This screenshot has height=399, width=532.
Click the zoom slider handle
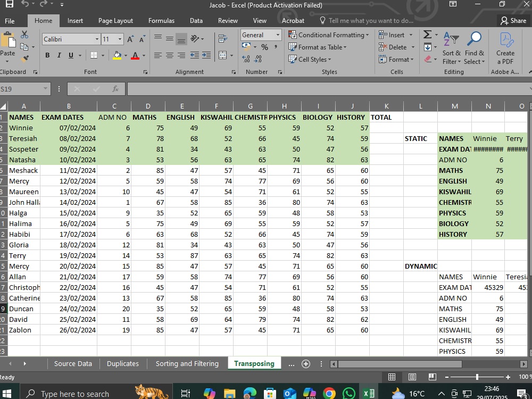(477, 377)
